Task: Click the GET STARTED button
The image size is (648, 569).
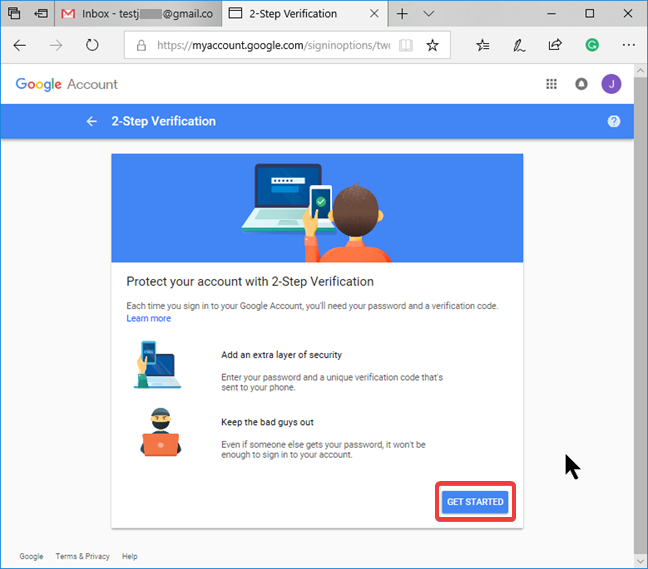Action: click(475, 502)
